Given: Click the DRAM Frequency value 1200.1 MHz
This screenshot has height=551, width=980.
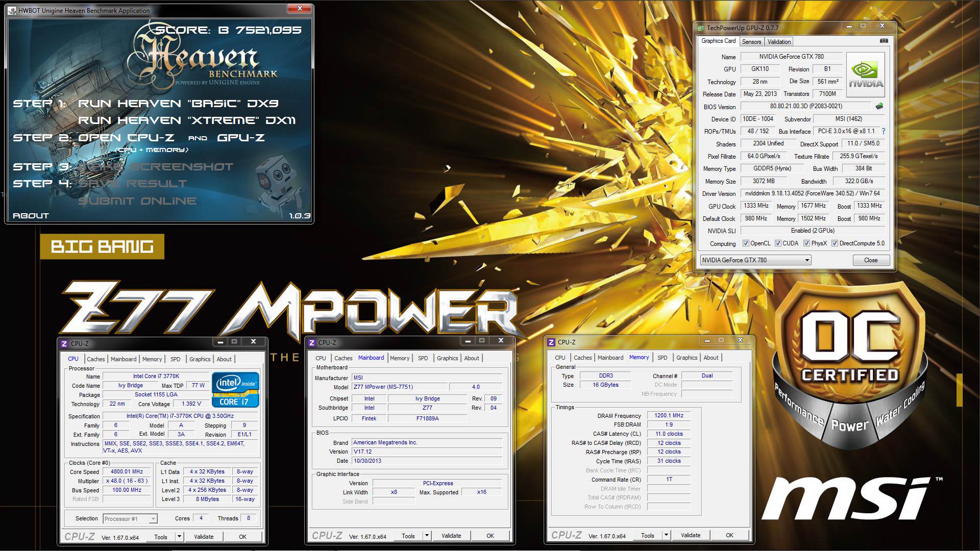Looking at the screenshot, I should click(669, 416).
